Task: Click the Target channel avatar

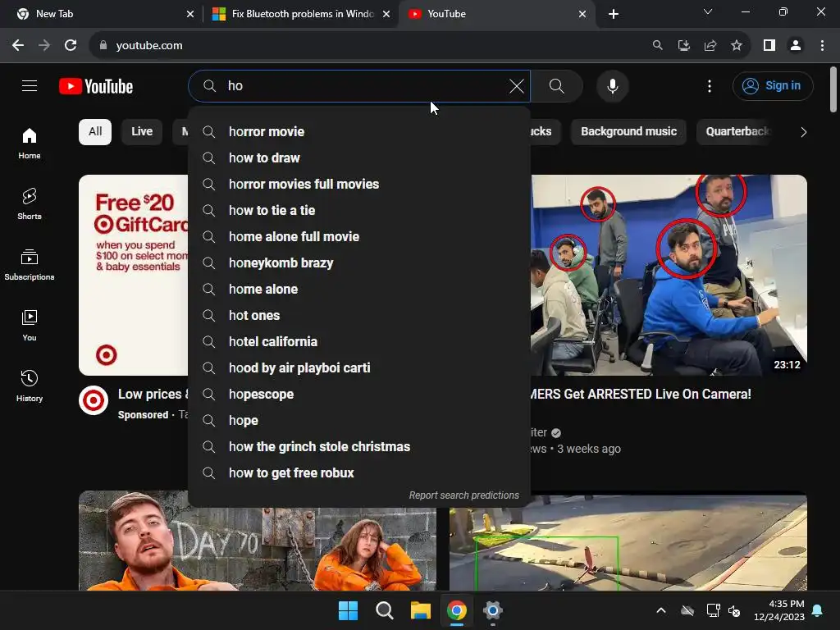Action: (x=94, y=400)
